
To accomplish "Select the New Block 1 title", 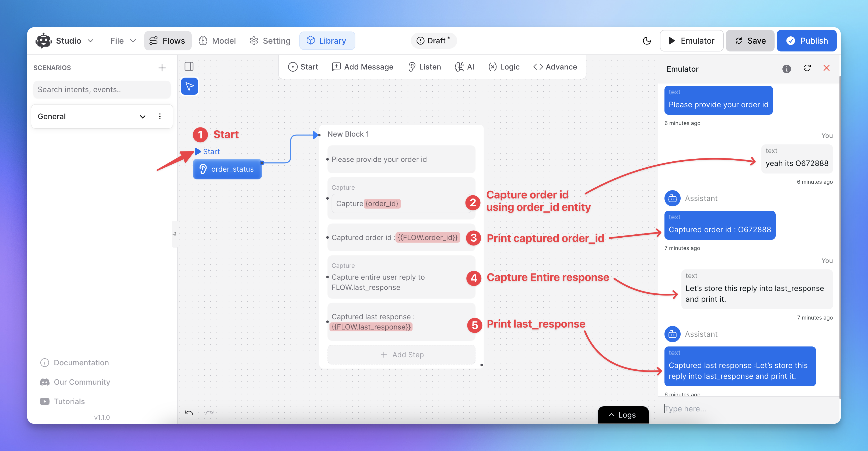I will 348,134.
